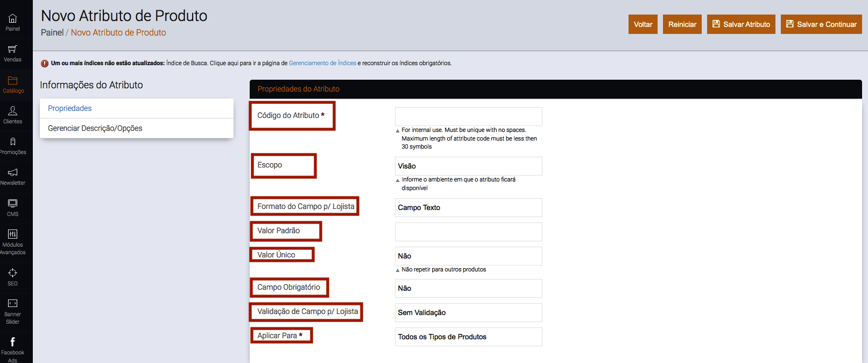Open the SEO crosshair icon
Image resolution: width=868 pixels, height=363 pixels.
point(12,273)
